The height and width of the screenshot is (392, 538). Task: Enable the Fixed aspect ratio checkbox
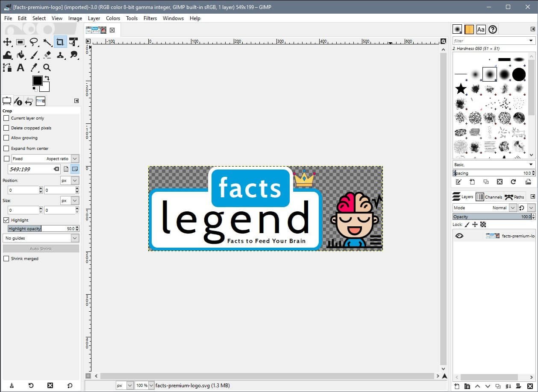pos(6,159)
